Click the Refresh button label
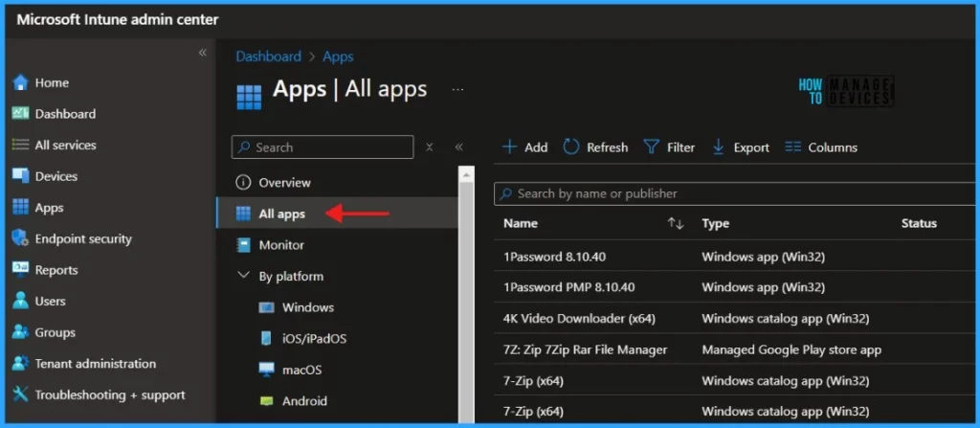 tap(607, 147)
